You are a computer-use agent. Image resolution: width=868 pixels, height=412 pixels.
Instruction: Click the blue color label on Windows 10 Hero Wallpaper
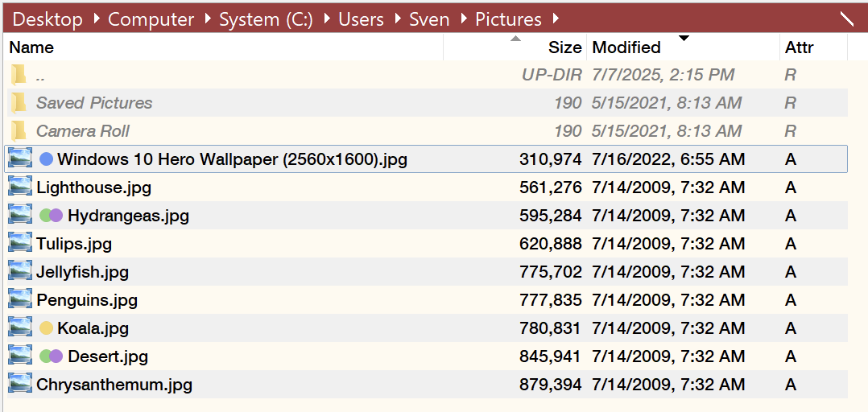point(47,159)
